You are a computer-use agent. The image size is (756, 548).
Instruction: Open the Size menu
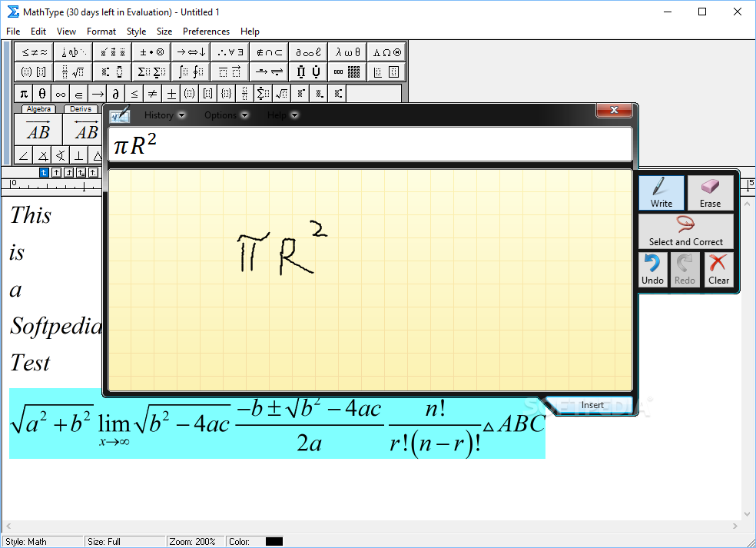(x=164, y=32)
